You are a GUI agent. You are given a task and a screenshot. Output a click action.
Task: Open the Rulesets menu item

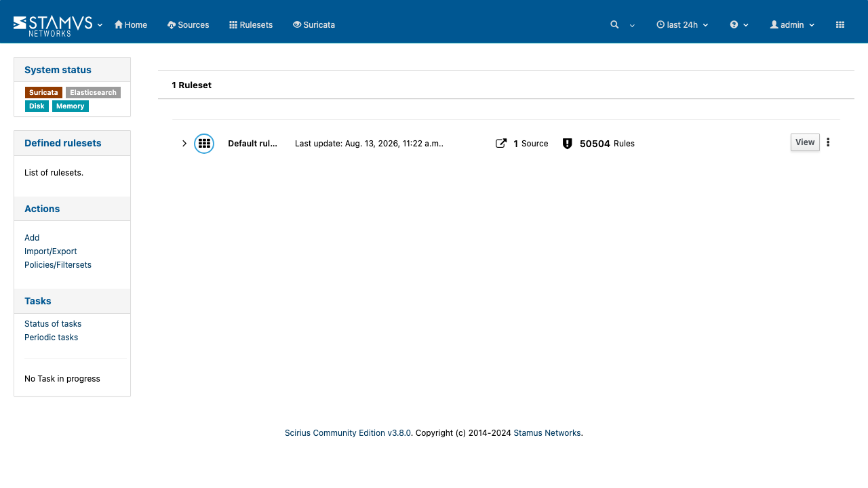[251, 25]
